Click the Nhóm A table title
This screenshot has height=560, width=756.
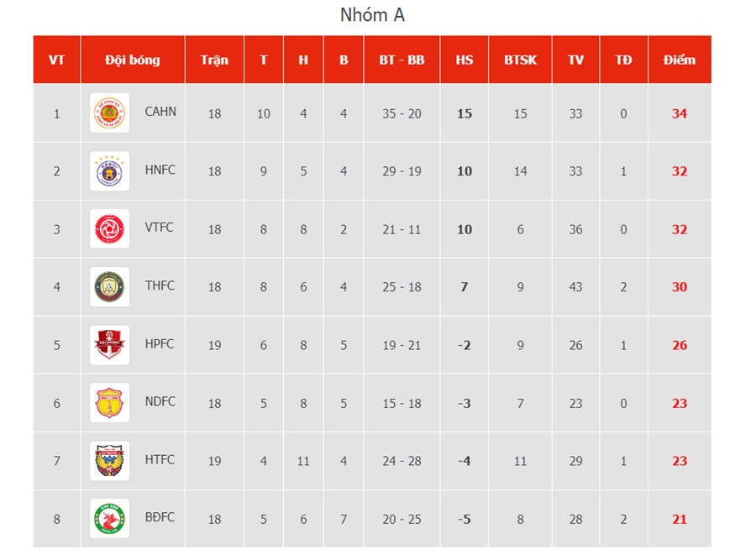click(x=372, y=15)
